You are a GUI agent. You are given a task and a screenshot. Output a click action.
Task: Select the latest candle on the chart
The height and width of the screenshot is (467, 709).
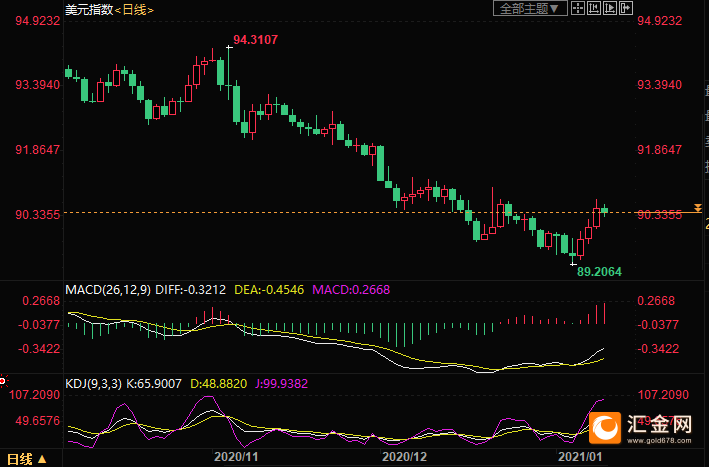pos(605,210)
